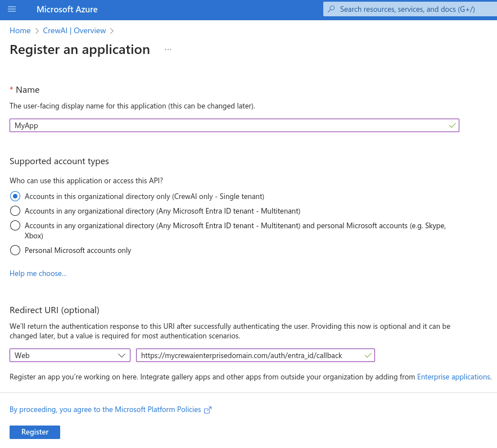This screenshot has height=448, width=497.
Task: Select single tenant accounts option
Action: point(15,196)
